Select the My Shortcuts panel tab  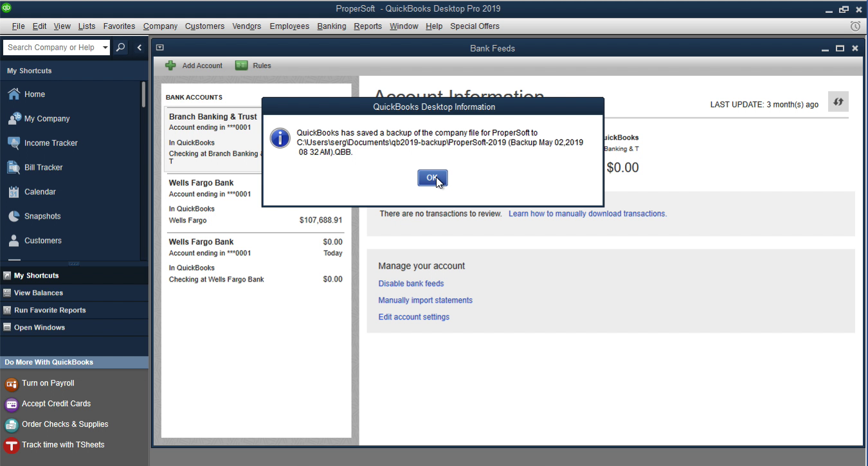pyautogui.click(x=74, y=275)
